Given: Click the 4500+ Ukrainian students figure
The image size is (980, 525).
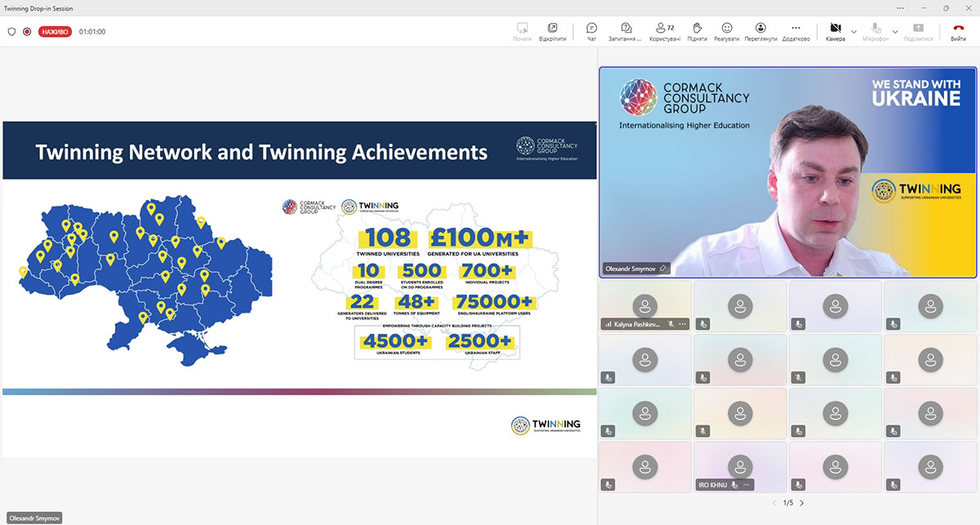Looking at the screenshot, I should [396, 341].
